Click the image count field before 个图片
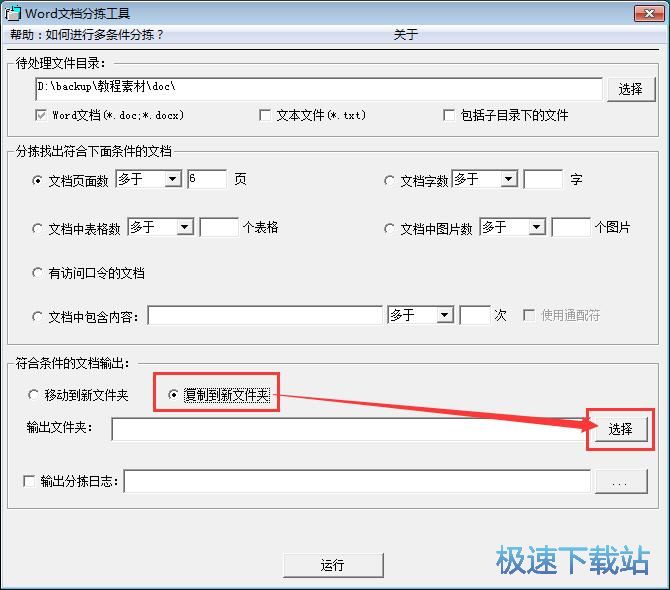 571,227
